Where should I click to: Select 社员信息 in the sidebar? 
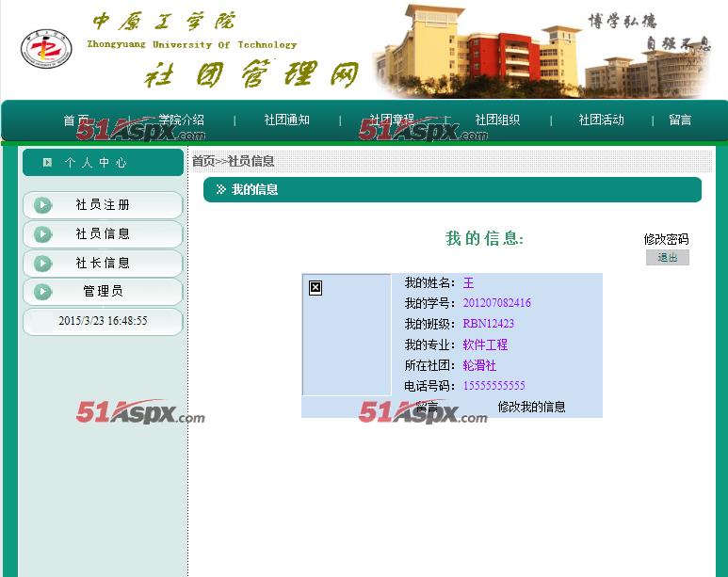pyautogui.click(x=103, y=234)
